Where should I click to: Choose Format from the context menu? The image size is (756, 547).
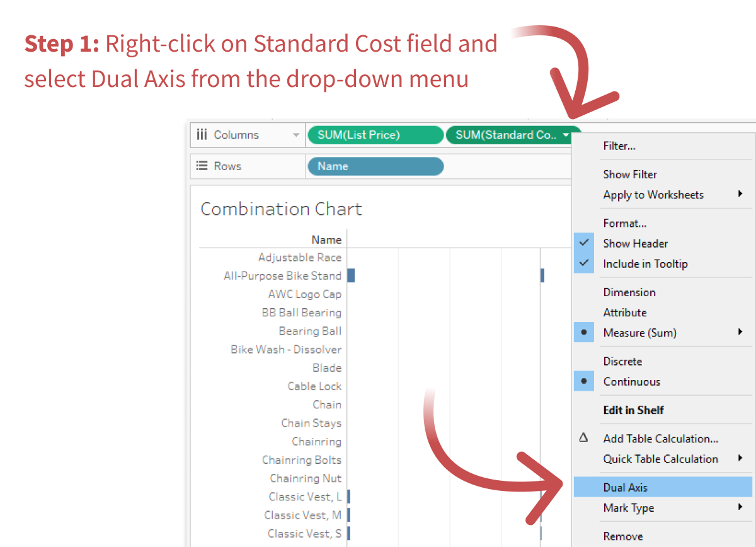click(x=624, y=222)
